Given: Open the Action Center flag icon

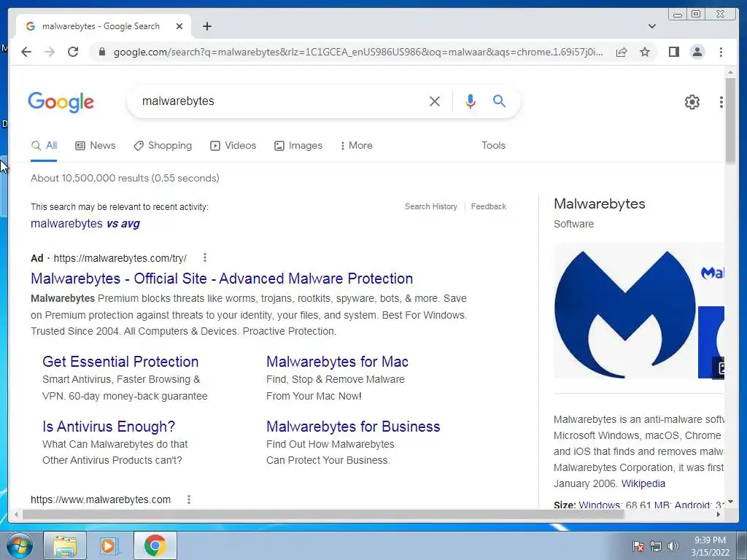Looking at the screenshot, I should pyautogui.click(x=638, y=546).
